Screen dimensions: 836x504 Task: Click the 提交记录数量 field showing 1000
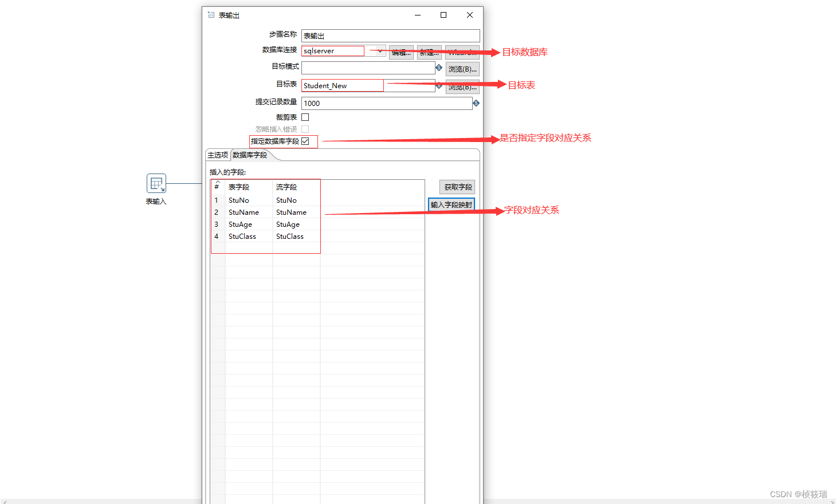[387, 103]
